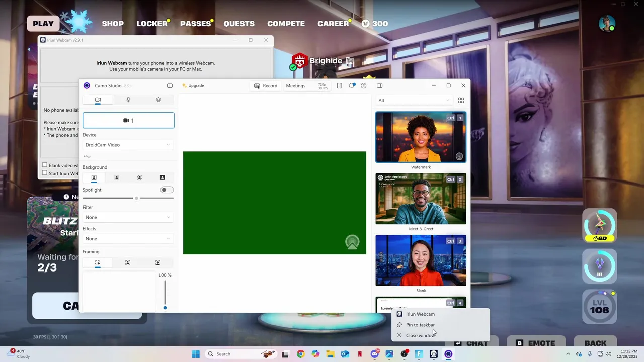Tick Blank video checkbox in Iriun Webcam
The height and width of the screenshot is (362, 644).
(45, 165)
